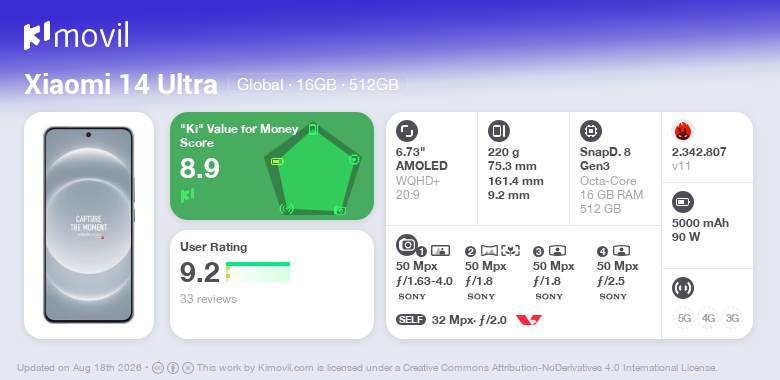Click the Kimovil logo
This screenshot has width=780, height=380.
76,35
